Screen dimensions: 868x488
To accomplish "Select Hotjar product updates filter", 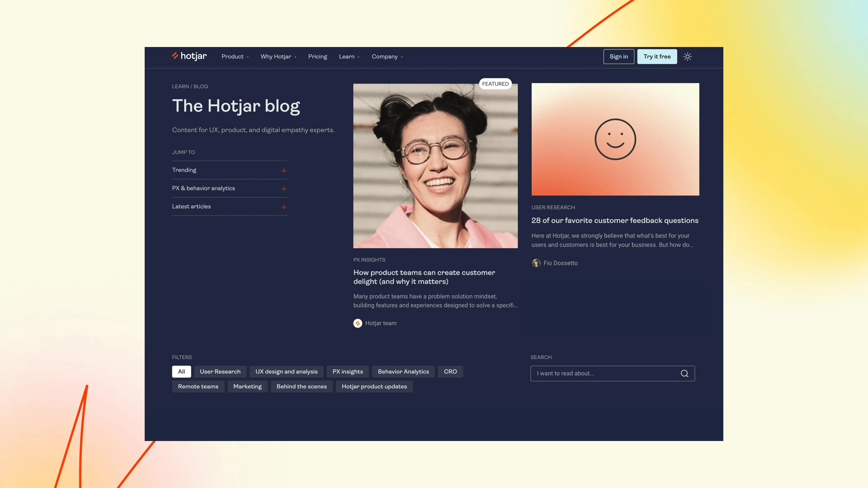I will 374,386.
